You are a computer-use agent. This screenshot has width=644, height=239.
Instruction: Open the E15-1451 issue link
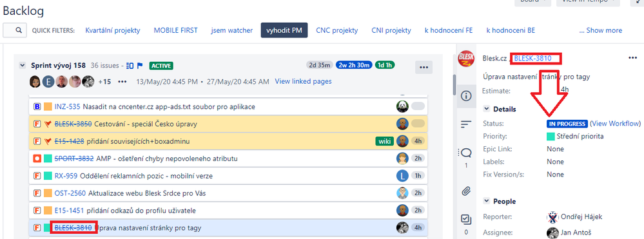pos(70,210)
